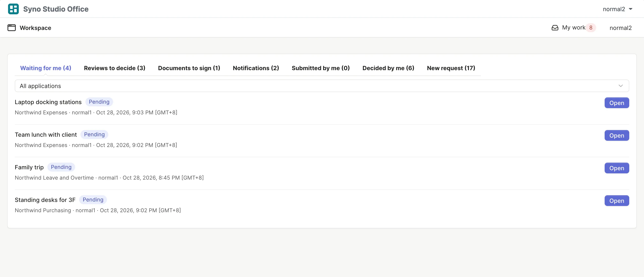The height and width of the screenshot is (277, 644).
Task: Click the Northwind Leave and Overtime details line
Action: coord(109,178)
